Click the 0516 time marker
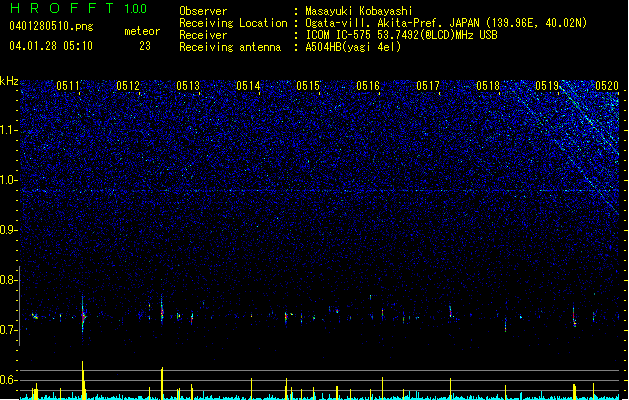 coord(368,85)
